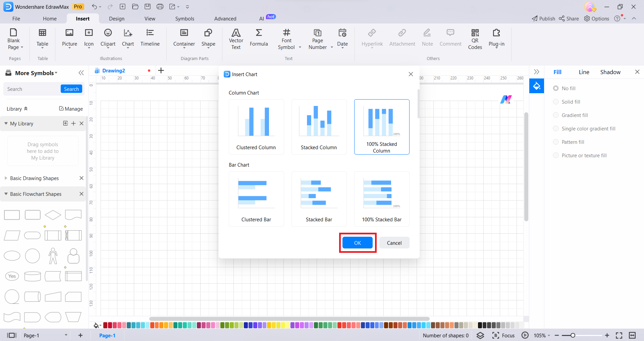Insert a Formula
The image size is (644, 341).
[259, 38]
